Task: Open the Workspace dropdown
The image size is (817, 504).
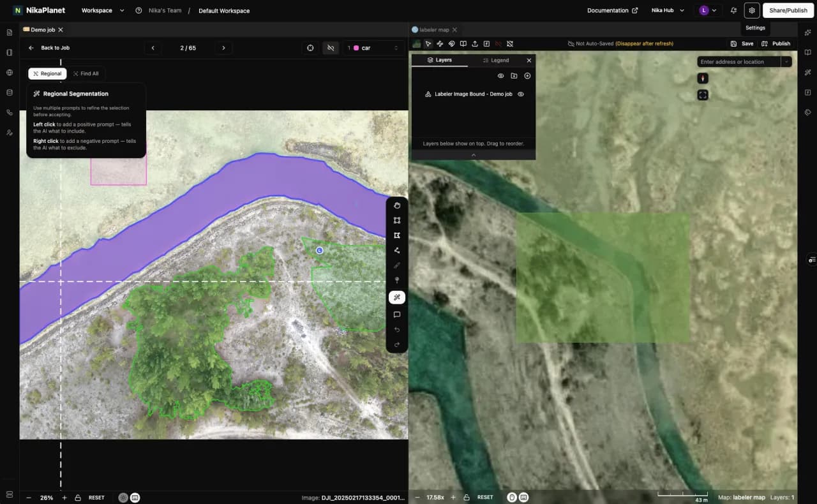Action: pyautogui.click(x=103, y=10)
